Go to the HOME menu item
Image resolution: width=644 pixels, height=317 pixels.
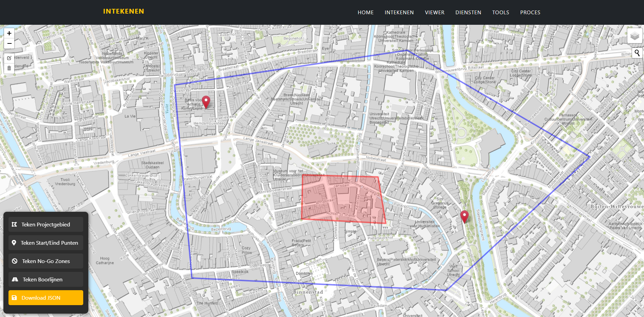pyautogui.click(x=365, y=13)
